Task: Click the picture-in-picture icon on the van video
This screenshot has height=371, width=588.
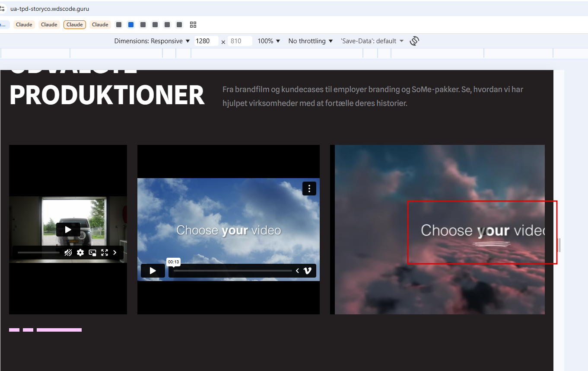Action: pyautogui.click(x=92, y=253)
